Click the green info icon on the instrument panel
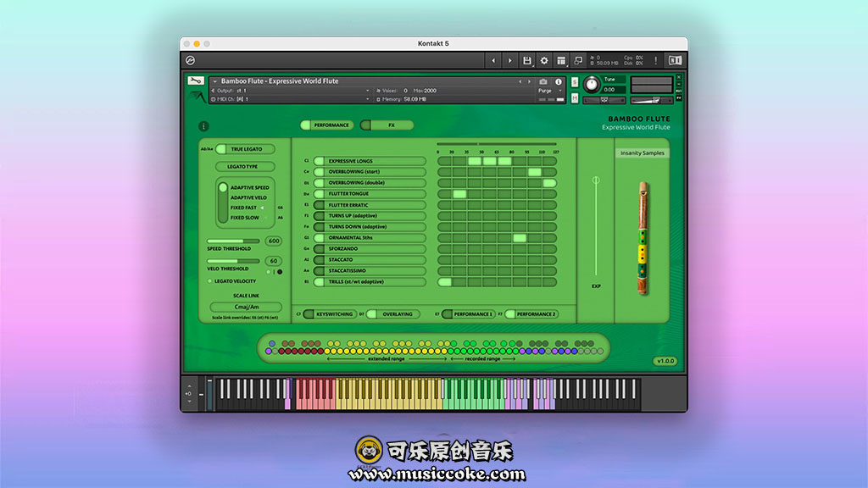The image size is (868, 488). (203, 126)
